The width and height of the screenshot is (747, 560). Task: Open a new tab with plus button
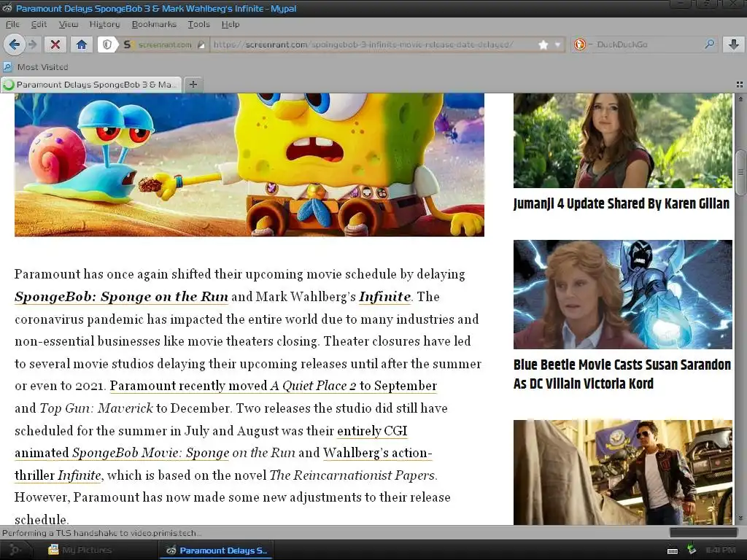(193, 85)
